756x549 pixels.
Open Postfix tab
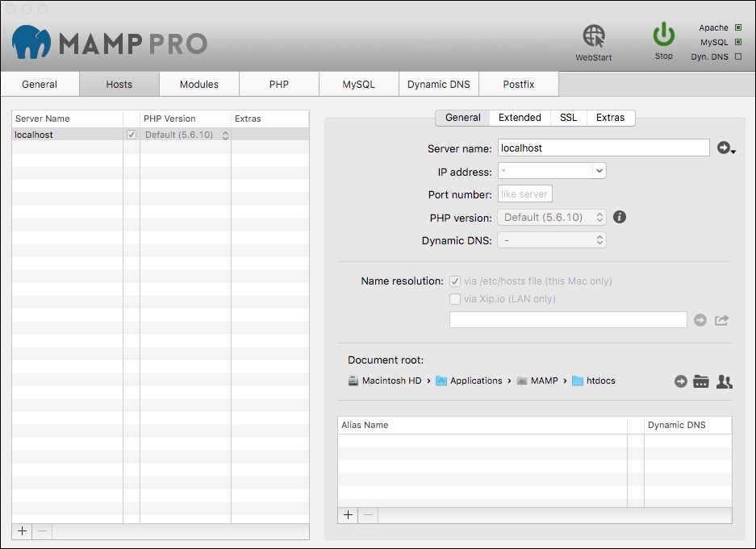pos(519,85)
